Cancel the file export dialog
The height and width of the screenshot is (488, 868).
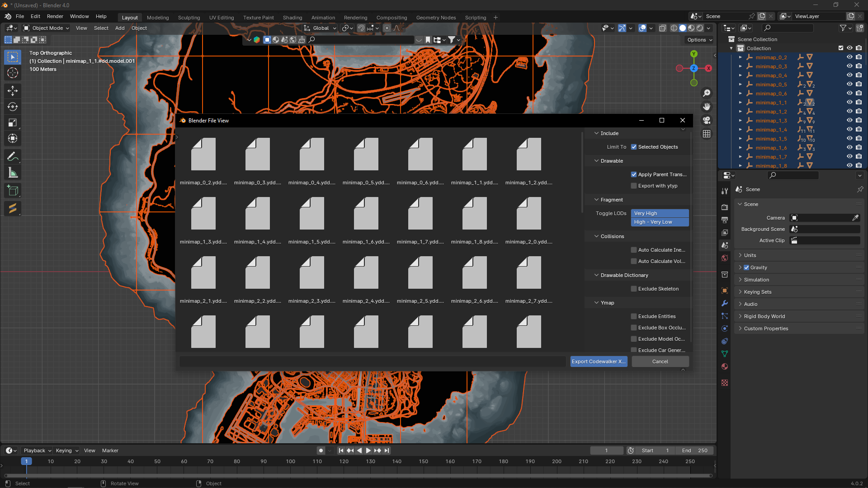(660, 361)
